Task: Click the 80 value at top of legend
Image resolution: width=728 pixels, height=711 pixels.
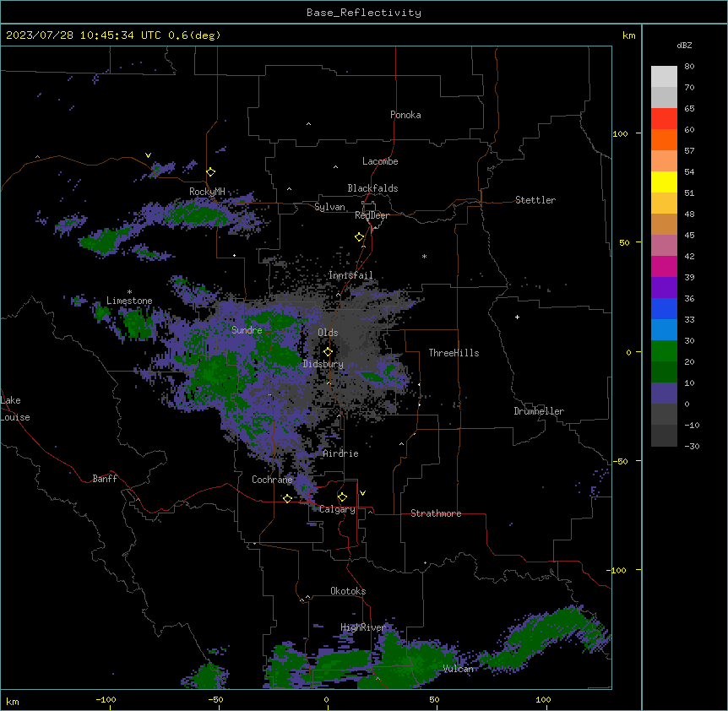Action: (689, 67)
